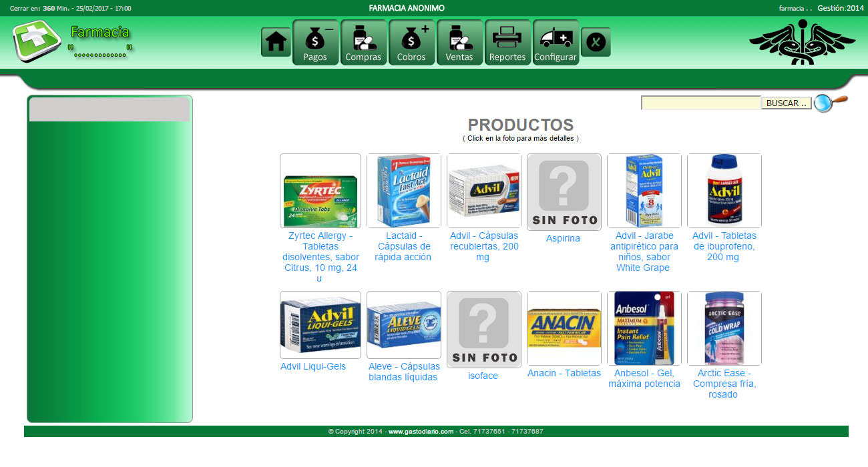Image resolution: width=868 pixels, height=467 pixels.
Task: Open Children's Advil syrup photo
Action: pyautogui.click(x=644, y=191)
